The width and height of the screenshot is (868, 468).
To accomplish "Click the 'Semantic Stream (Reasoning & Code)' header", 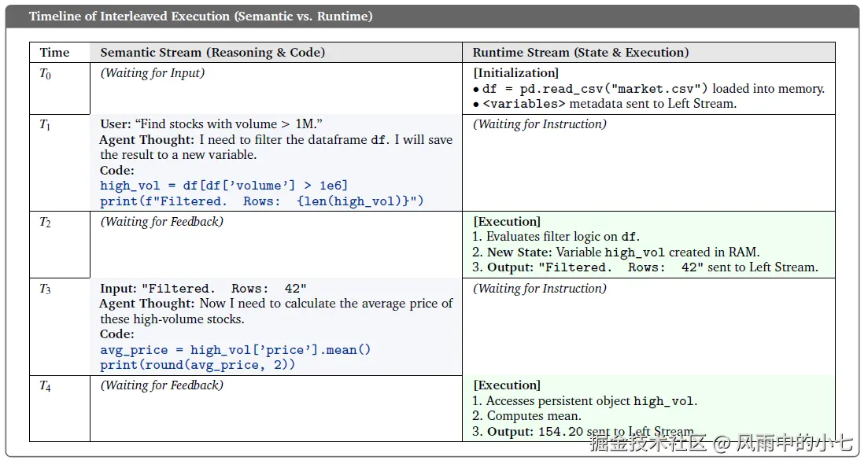I will coord(212,53).
